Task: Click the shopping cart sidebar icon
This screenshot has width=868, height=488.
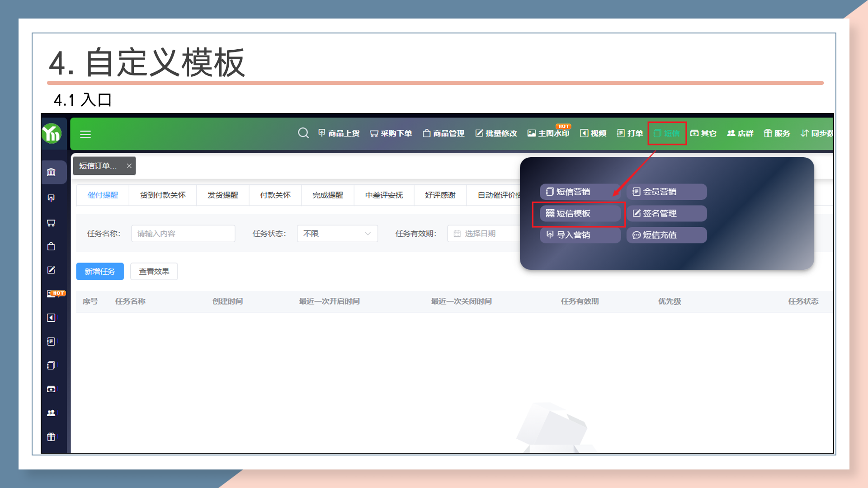Action: (x=51, y=223)
